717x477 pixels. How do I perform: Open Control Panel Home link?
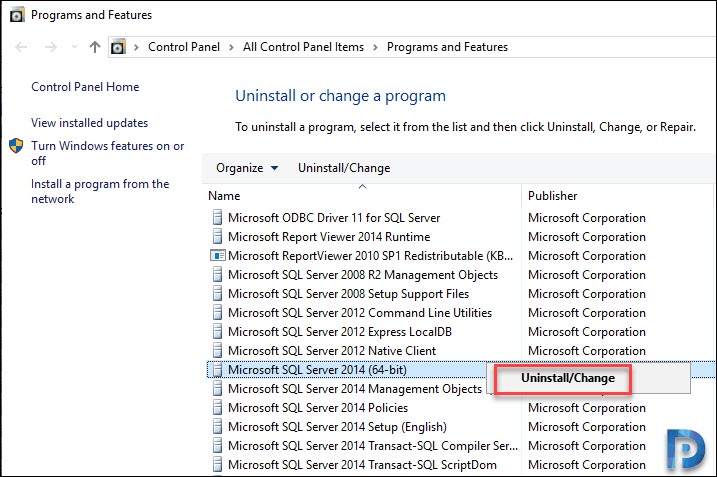[85, 87]
